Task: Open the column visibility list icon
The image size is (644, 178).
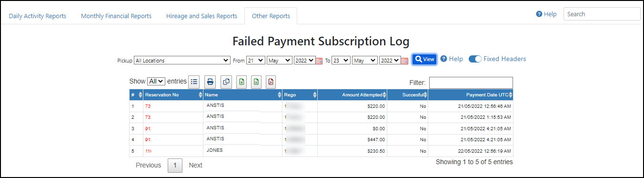Action: [194, 82]
